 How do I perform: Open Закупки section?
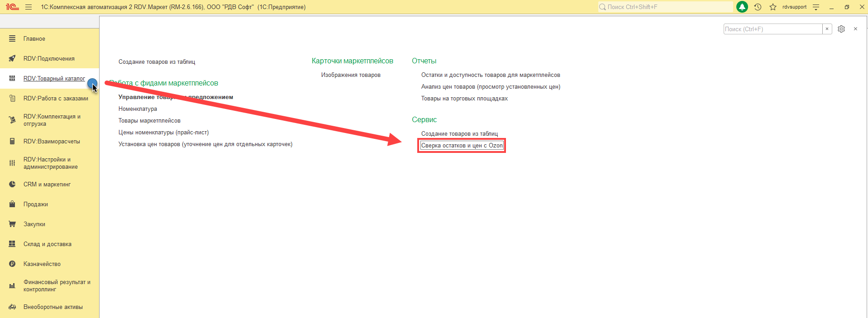(34, 224)
